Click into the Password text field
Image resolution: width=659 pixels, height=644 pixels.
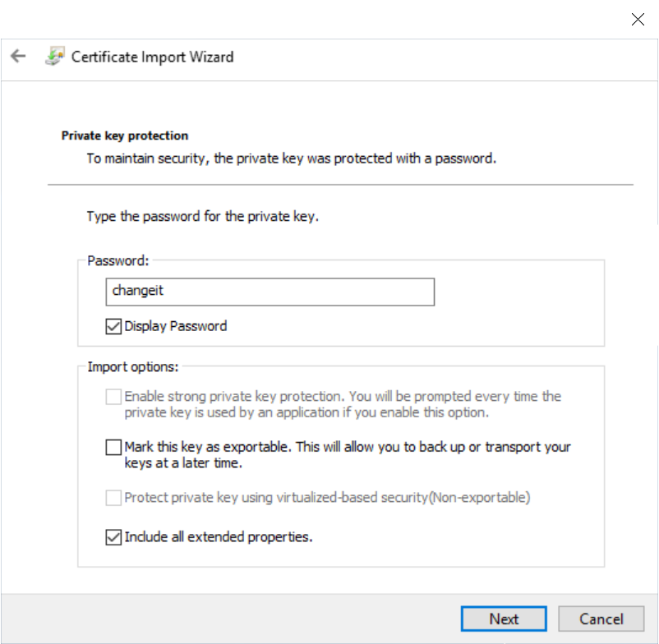click(270, 292)
